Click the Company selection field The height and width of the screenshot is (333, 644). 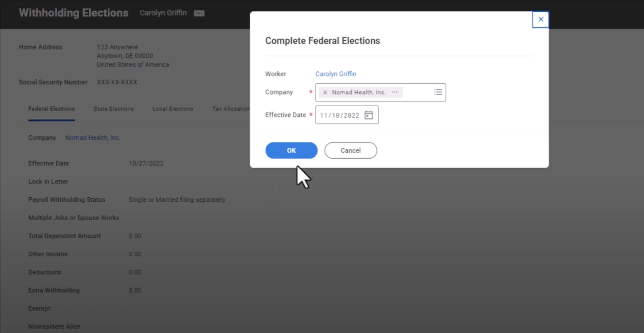click(380, 92)
